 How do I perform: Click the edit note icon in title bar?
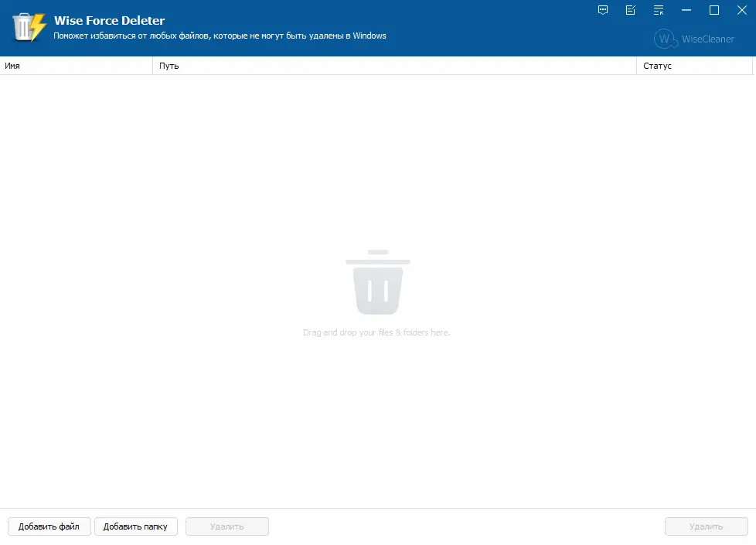coord(631,10)
